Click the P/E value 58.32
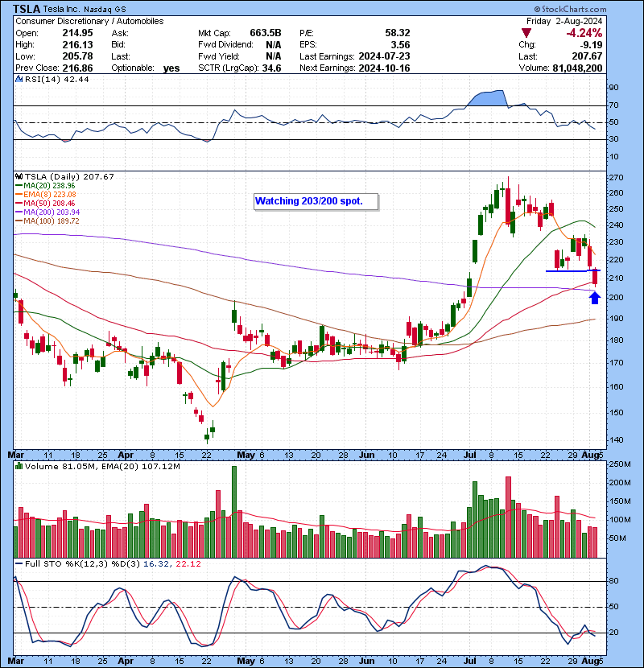 coord(397,33)
